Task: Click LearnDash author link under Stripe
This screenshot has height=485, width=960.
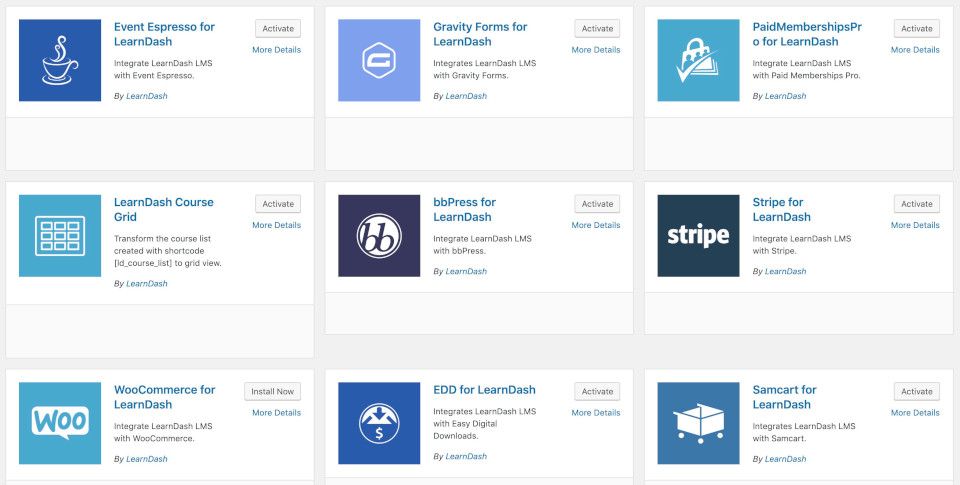Action: click(x=786, y=271)
